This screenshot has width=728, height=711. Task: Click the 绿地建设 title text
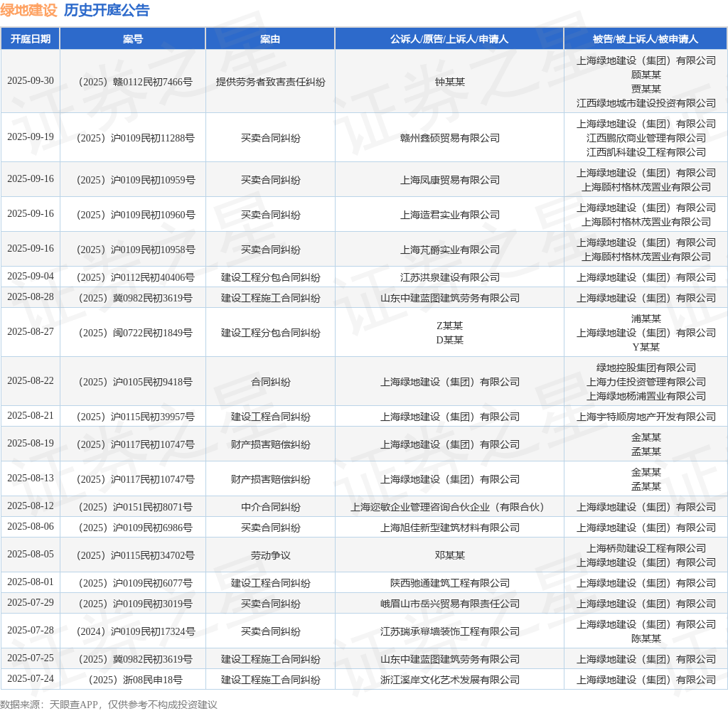click(28, 10)
